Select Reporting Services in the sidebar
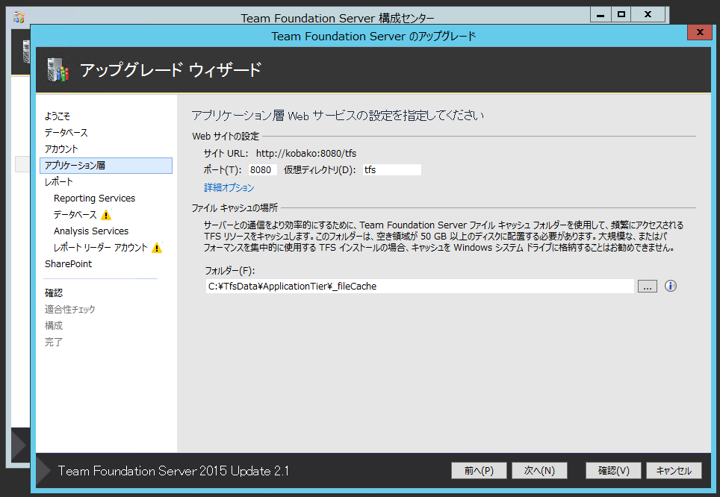The height and width of the screenshot is (497, 720). pos(95,198)
